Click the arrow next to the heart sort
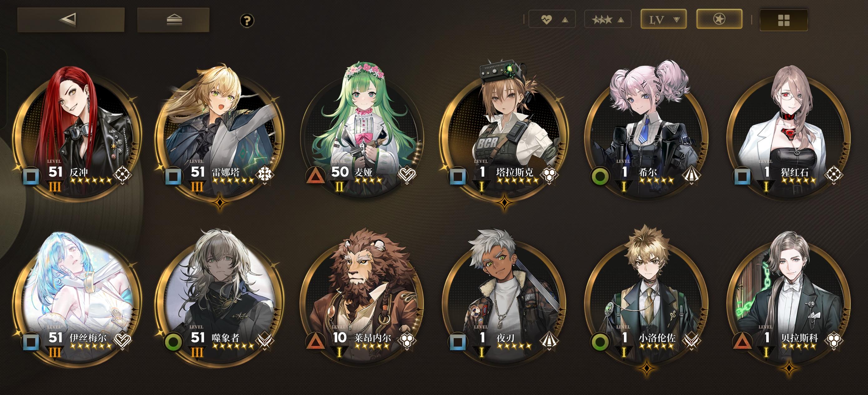 565,20
